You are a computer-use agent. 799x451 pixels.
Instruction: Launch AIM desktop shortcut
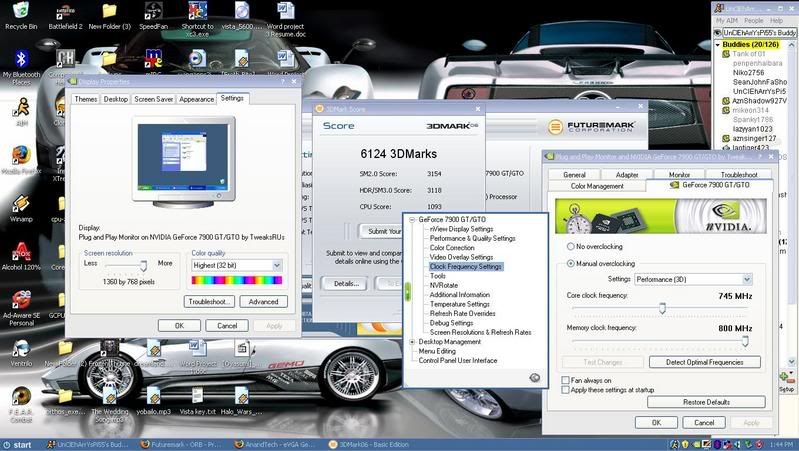click(21, 111)
